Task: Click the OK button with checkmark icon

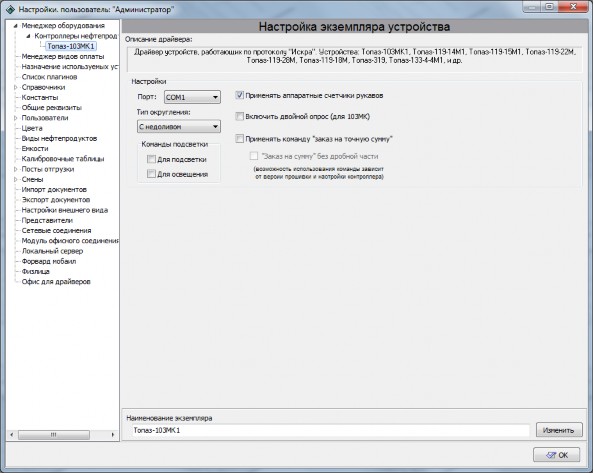Action: pos(556,455)
